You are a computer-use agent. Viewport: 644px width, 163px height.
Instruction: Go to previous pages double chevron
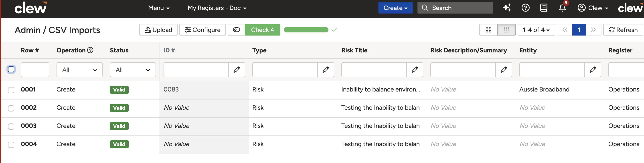565,30
